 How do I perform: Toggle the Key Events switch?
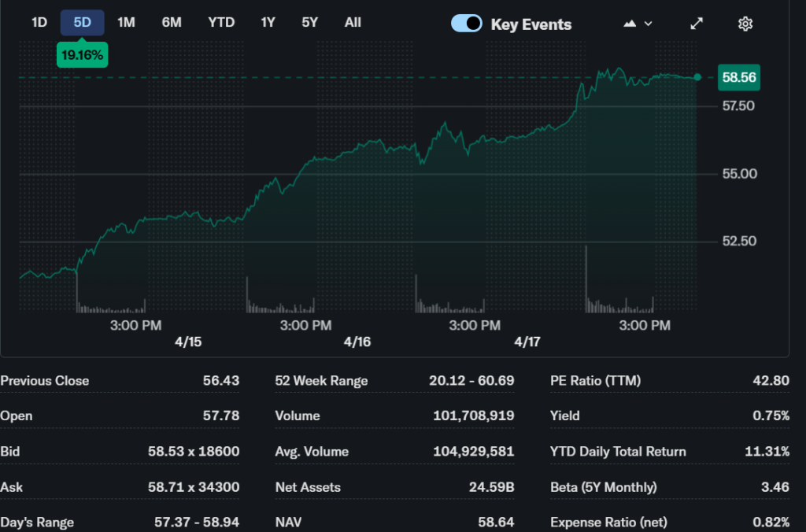pos(466,24)
